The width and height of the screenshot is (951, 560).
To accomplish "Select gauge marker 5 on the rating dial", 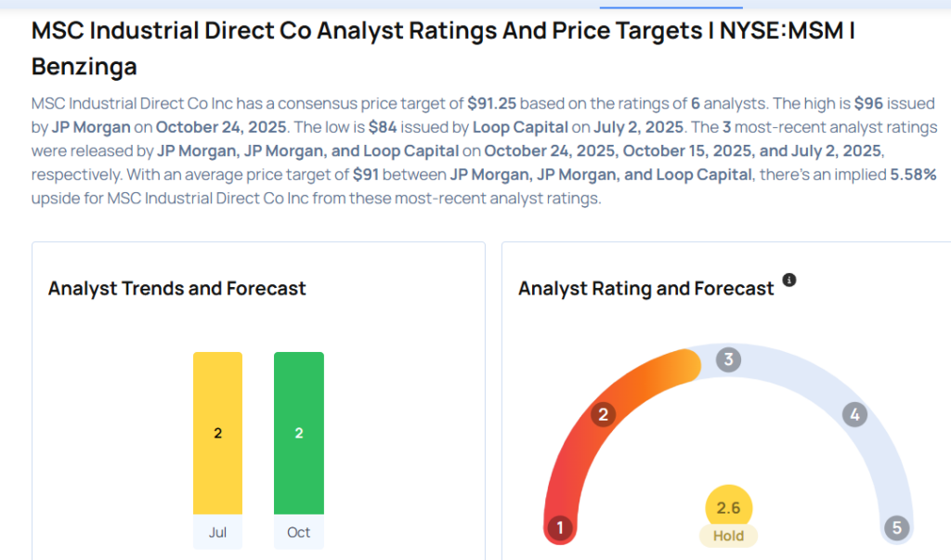I will point(896,527).
